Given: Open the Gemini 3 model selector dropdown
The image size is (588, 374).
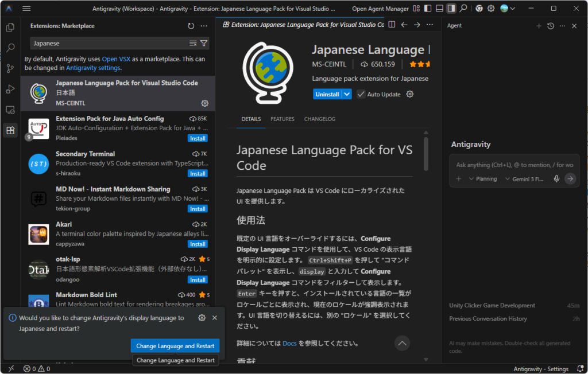Looking at the screenshot, I should (525, 179).
